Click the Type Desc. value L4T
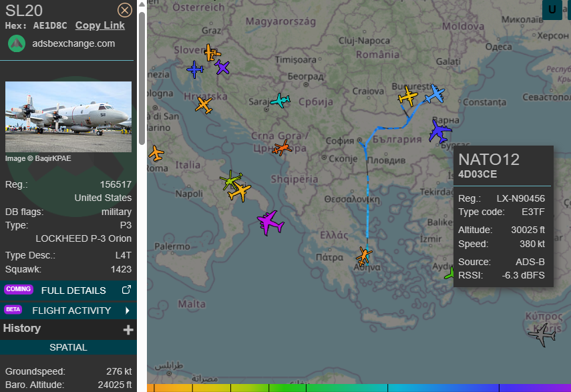 (x=123, y=256)
